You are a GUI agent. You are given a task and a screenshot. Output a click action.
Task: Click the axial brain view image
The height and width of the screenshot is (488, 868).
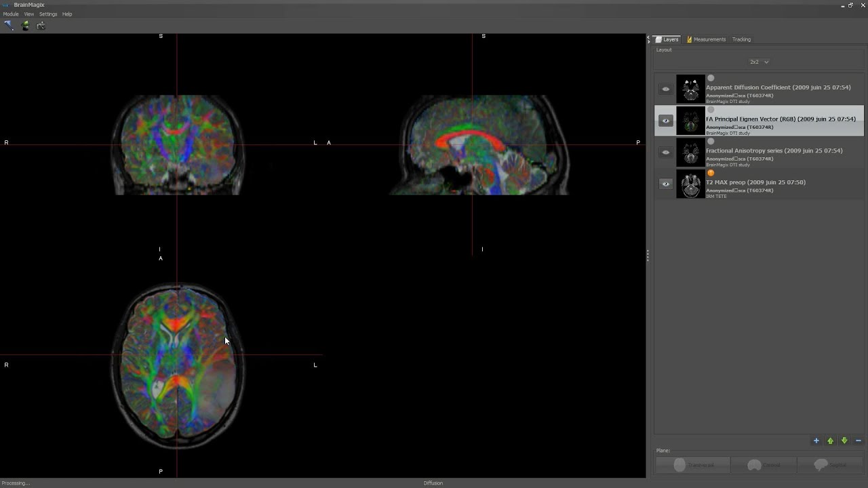178,366
